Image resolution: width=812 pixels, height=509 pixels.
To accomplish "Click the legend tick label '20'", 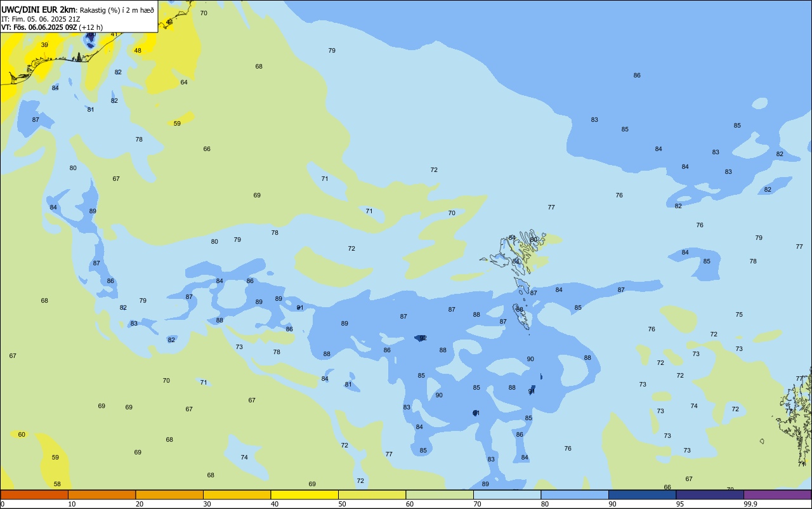I will 140,504.
